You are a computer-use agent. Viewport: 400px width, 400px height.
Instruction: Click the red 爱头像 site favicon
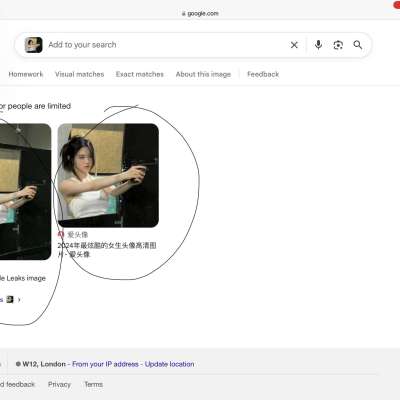[x=61, y=235]
